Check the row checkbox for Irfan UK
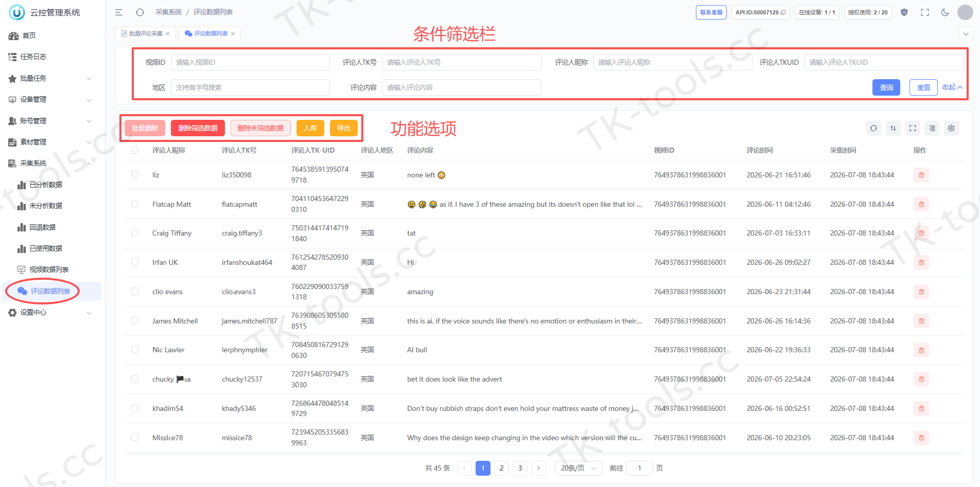Viewport: 980px width, 487px height. [135, 262]
